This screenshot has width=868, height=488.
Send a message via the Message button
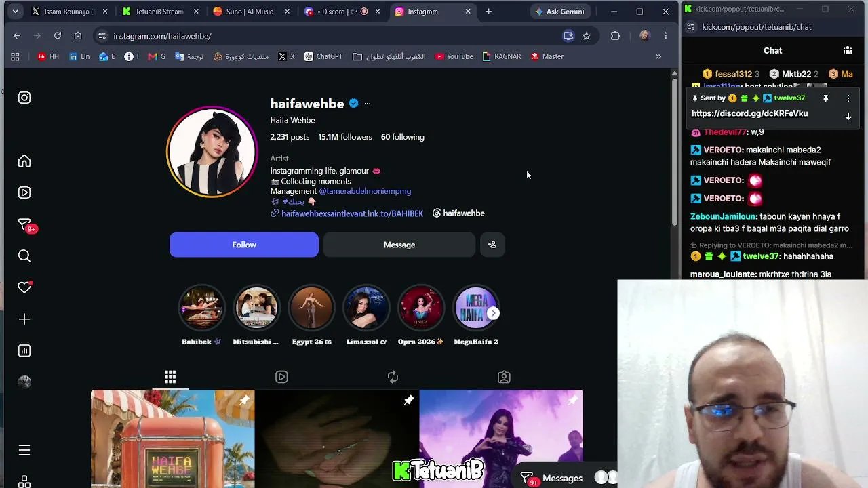[x=399, y=245]
